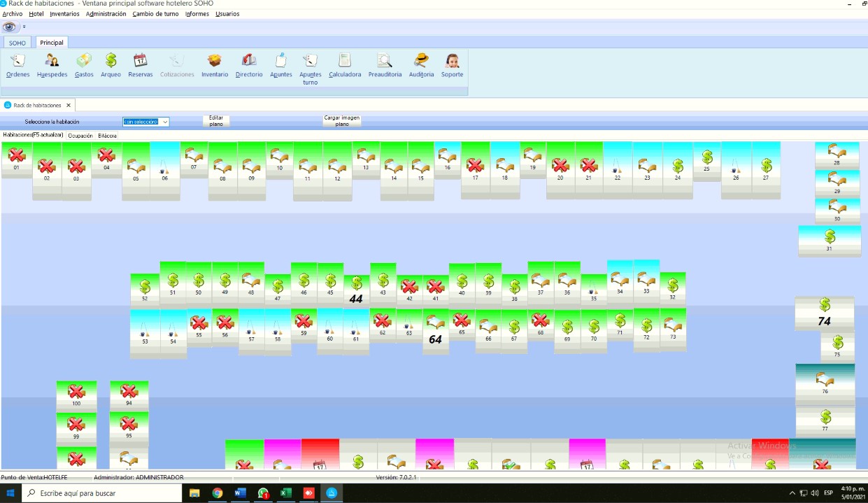Switch to the Ocupación tab
This screenshot has height=503, width=868.
click(80, 136)
